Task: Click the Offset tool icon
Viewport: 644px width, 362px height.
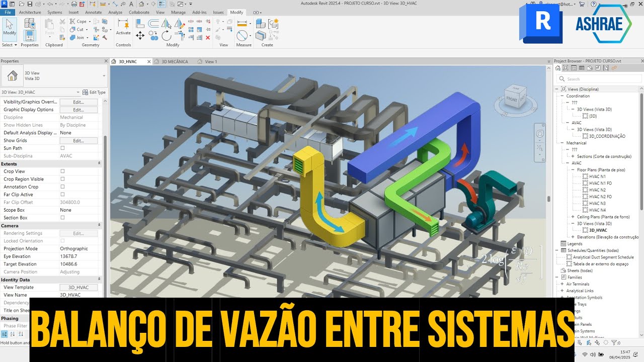Action: click(153, 23)
